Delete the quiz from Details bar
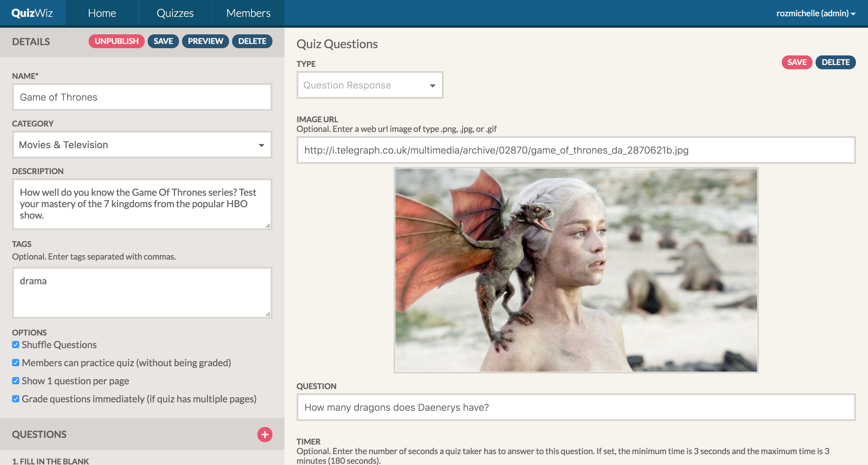868x465 pixels. click(x=252, y=41)
